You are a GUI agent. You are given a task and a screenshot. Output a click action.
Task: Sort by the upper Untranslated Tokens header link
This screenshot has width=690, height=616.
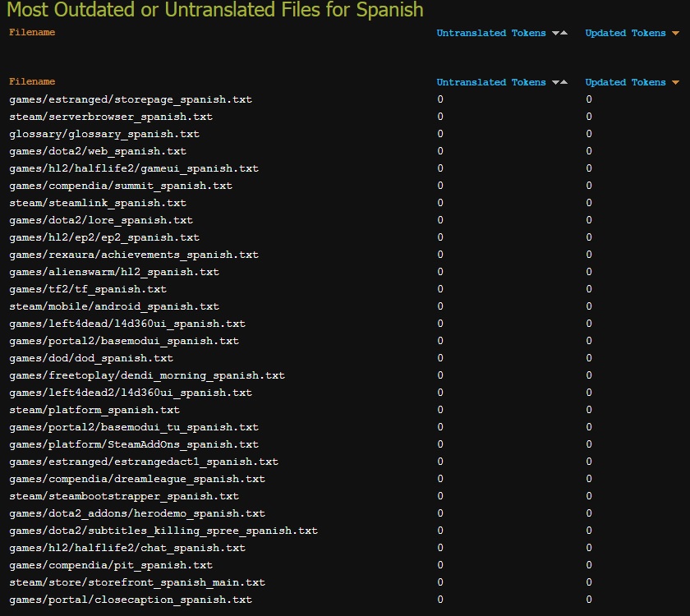491,34
